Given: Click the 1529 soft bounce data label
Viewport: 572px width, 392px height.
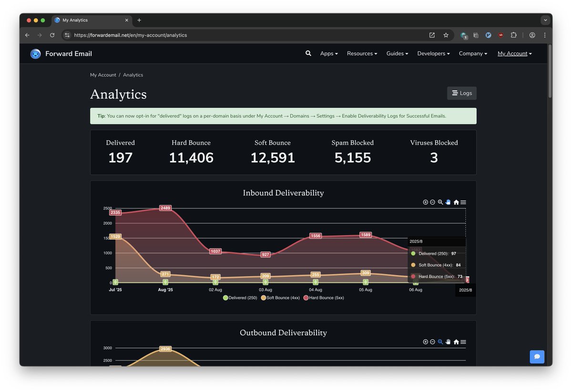Looking at the screenshot, I should click(x=115, y=236).
